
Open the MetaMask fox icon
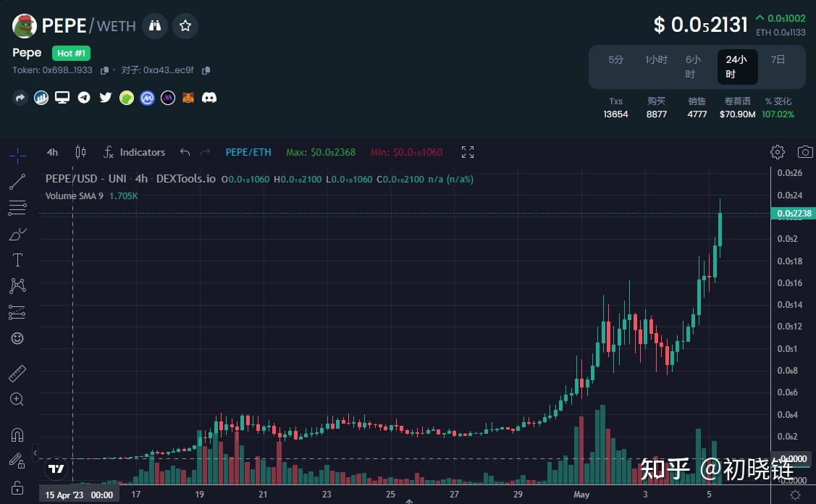coord(188,97)
